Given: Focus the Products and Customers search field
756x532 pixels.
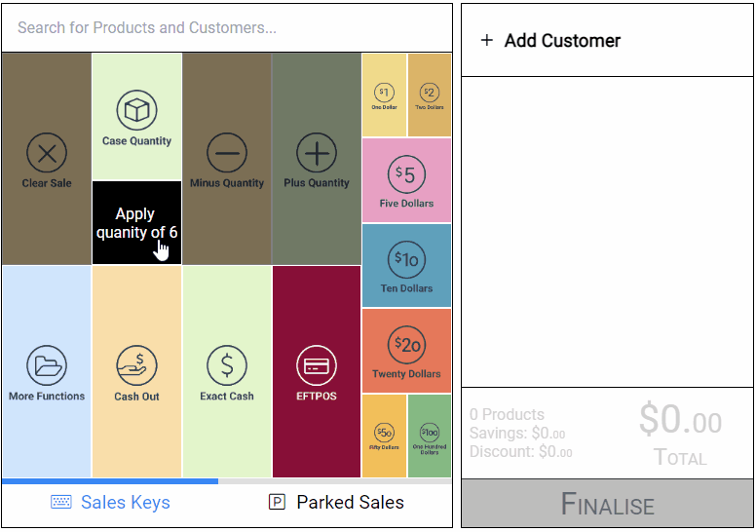Looking at the screenshot, I should [227, 28].
